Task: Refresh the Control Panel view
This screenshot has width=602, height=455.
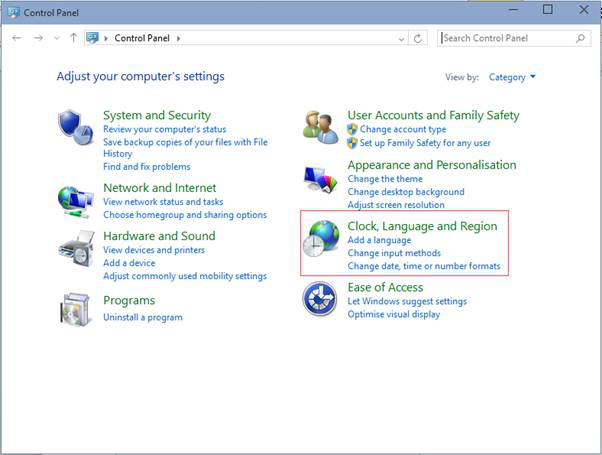Action: [418, 38]
